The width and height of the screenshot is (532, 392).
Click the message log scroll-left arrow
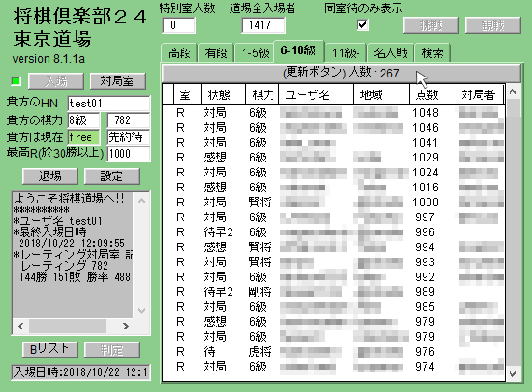pos(21,326)
